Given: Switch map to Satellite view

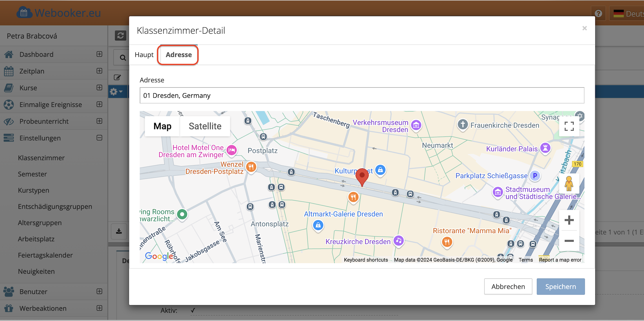Looking at the screenshot, I should click(x=205, y=126).
